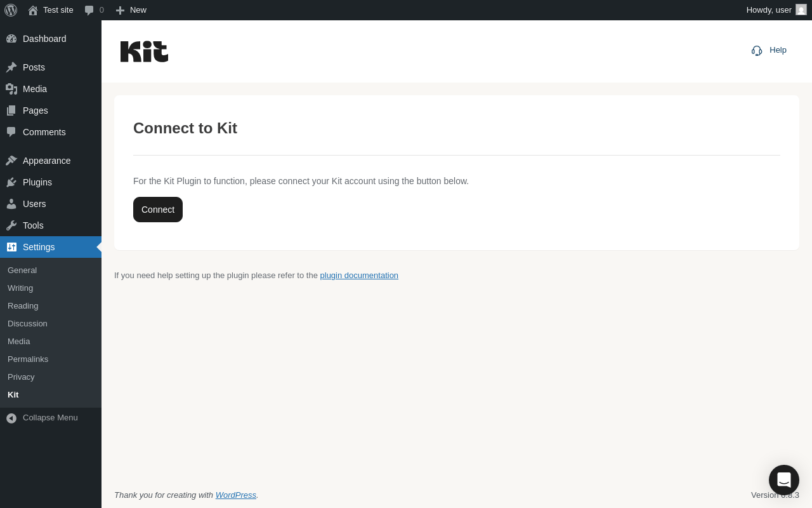Open the chat widget bubble
Screen dimensions: 812x508
(784, 480)
